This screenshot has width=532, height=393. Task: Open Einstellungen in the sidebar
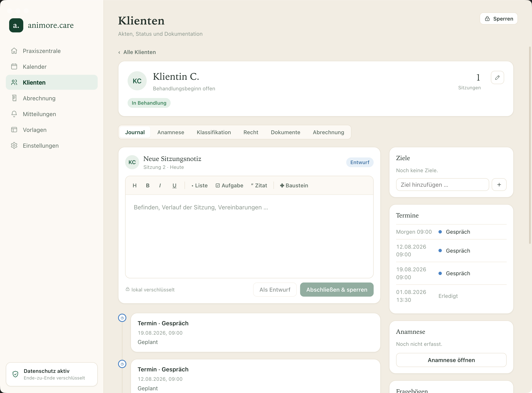(x=52, y=146)
